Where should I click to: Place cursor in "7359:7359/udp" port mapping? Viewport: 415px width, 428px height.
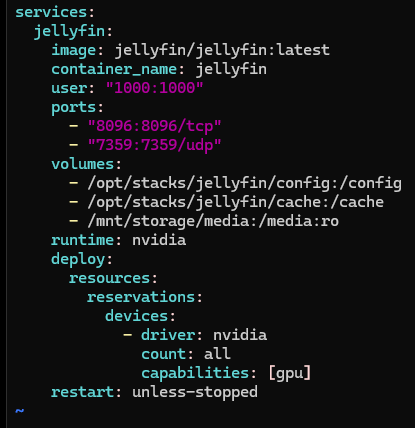(x=155, y=145)
